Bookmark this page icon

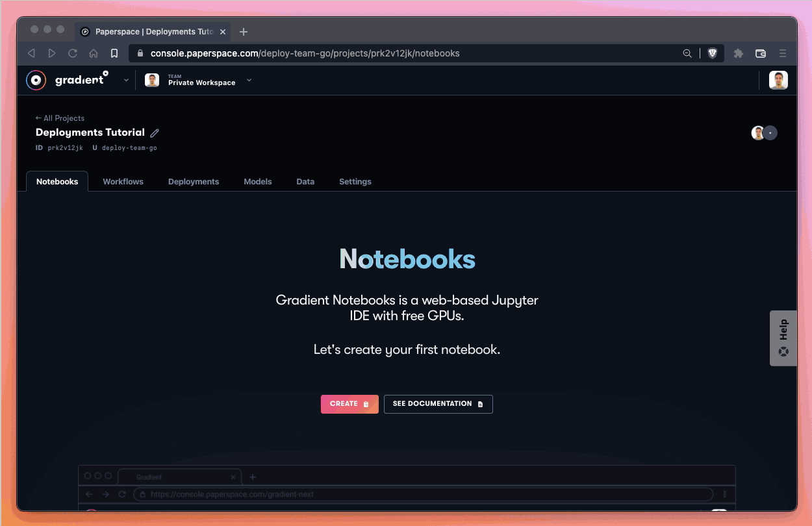pyautogui.click(x=114, y=53)
